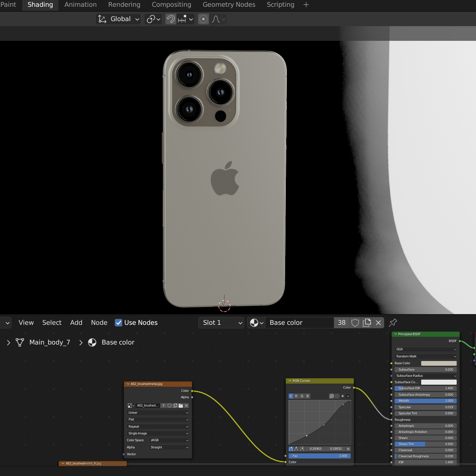The height and width of the screenshot is (476, 476).
Task: Open the Add menu in node editor
Action: (x=76, y=323)
